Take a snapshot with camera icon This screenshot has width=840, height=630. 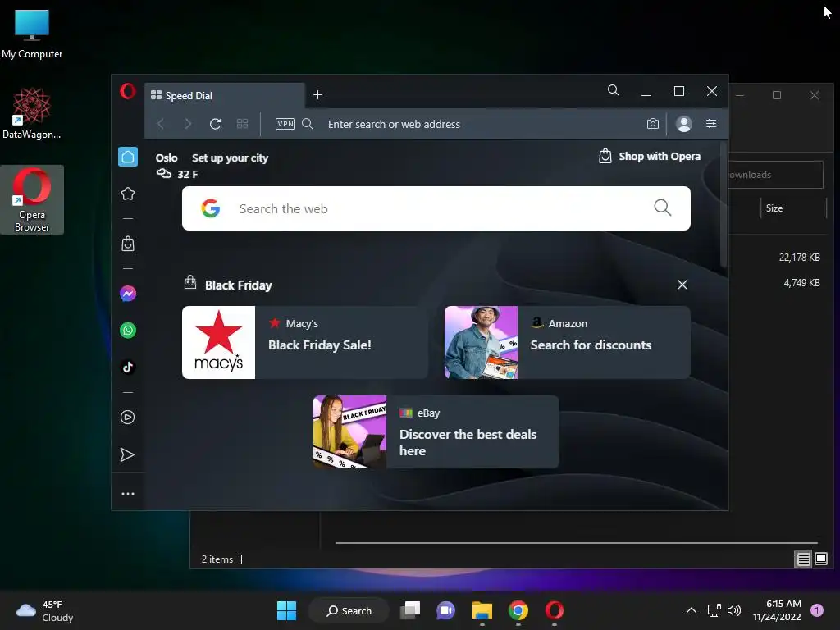tap(652, 124)
